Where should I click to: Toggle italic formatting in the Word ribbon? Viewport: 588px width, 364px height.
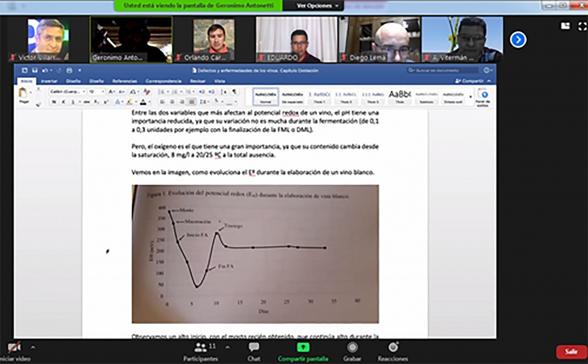[63, 102]
